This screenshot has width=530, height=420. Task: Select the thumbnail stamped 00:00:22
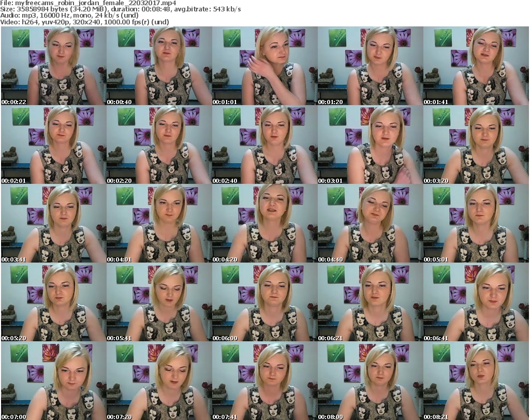coord(54,66)
